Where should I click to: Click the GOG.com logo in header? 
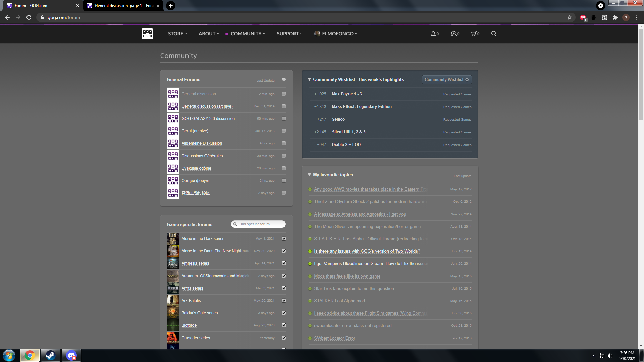tap(147, 34)
